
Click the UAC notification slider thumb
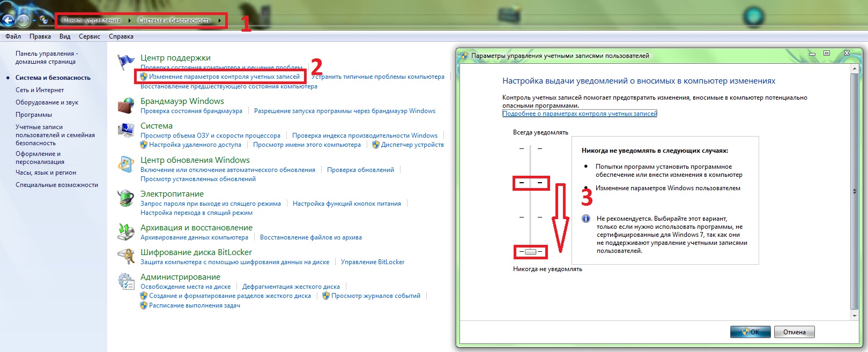(530, 252)
